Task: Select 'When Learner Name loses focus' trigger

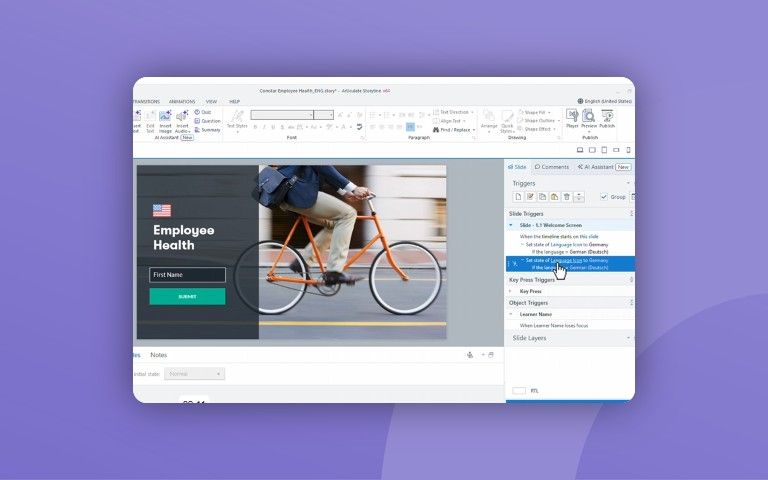Action: pyautogui.click(x=553, y=325)
